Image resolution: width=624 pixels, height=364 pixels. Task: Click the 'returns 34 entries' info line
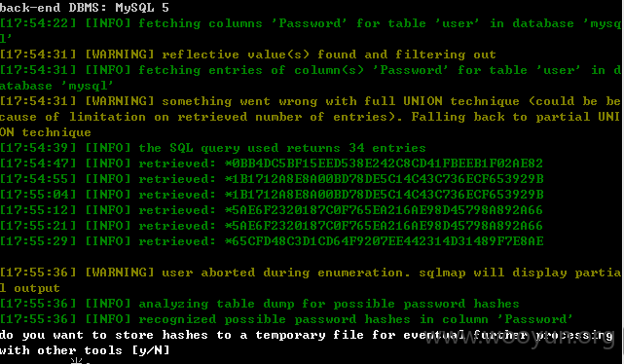(213, 148)
